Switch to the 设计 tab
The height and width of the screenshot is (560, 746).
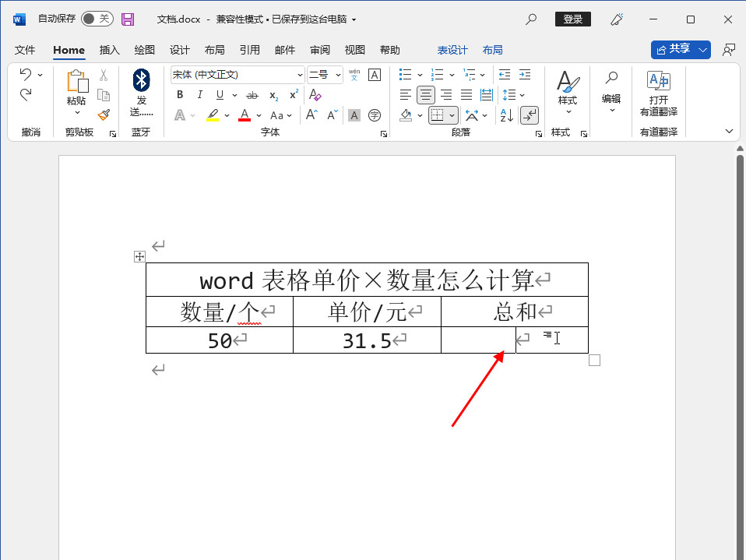(x=180, y=50)
